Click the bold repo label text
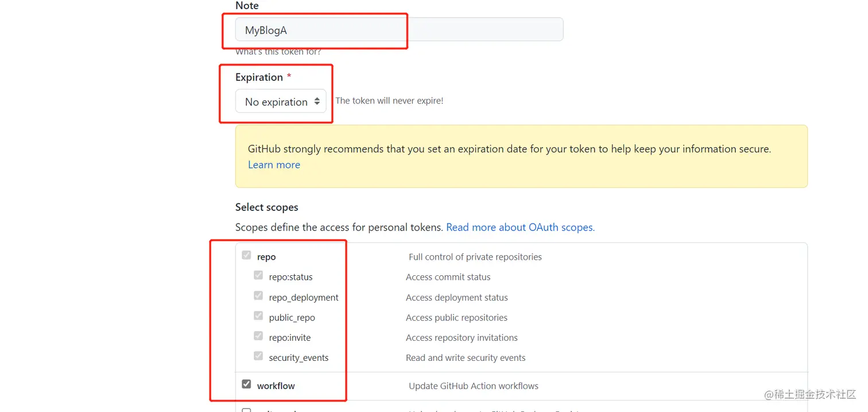 pyautogui.click(x=266, y=257)
